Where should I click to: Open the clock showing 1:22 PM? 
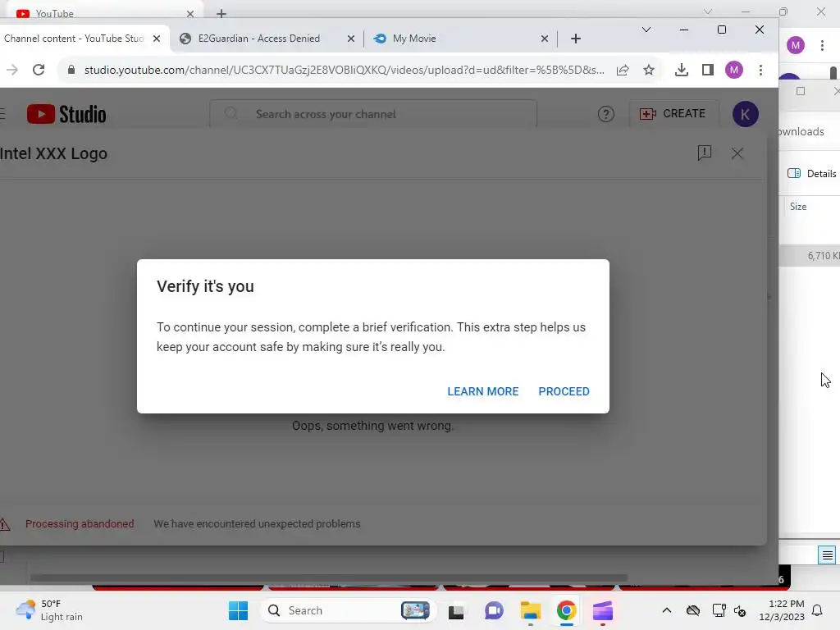coord(782,610)
